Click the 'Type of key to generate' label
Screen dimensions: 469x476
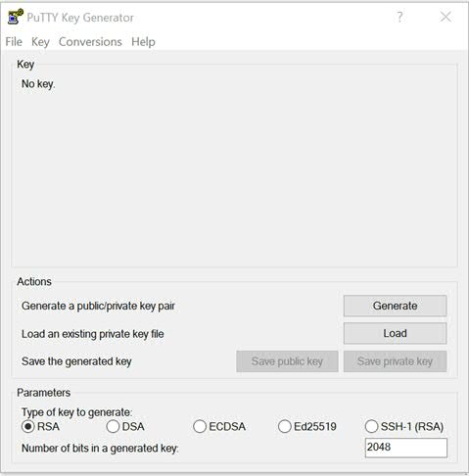(77, 412)
